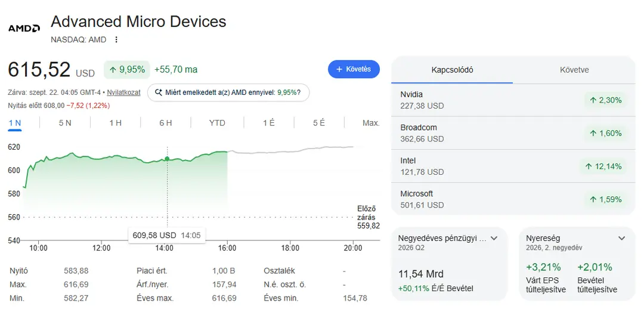This screenshot has width=644, height=309.
Task: Click the 11,54 Mrd revenue figure
Action: click(421, 274)
